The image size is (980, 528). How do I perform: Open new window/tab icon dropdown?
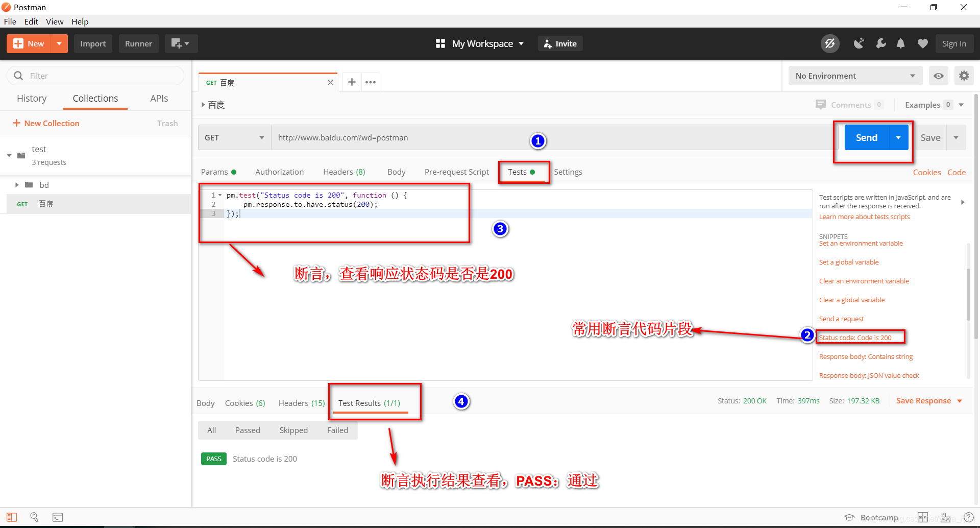tap(181, 44)
